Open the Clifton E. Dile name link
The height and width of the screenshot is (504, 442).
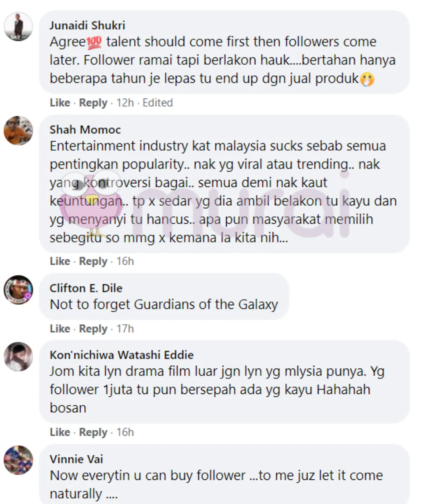[86, 288]
